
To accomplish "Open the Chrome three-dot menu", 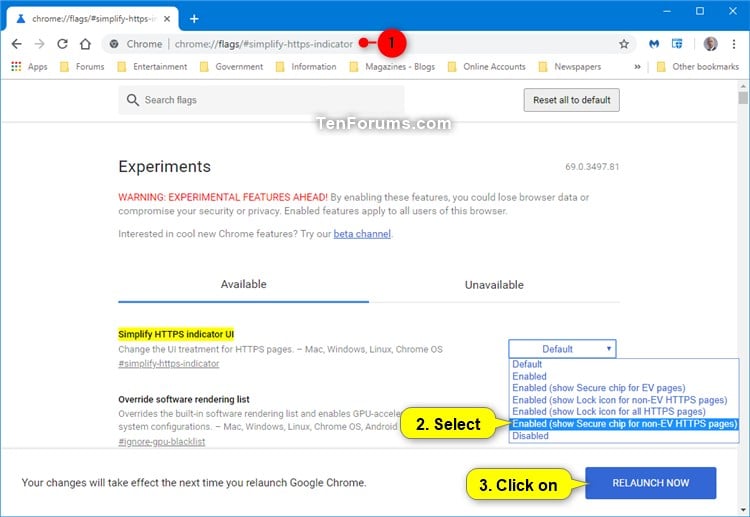I will coord(734,44).
